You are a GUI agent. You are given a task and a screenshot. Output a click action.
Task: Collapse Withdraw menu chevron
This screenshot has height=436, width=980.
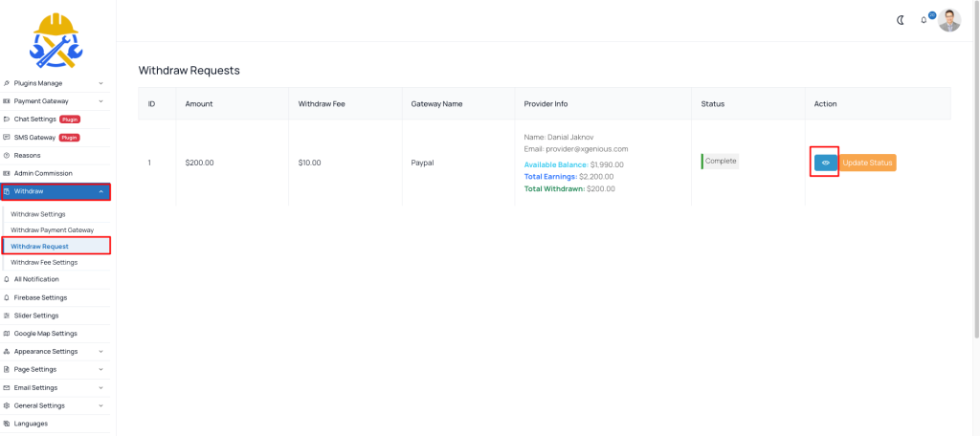pyautogui.click(x=100, y=191)
